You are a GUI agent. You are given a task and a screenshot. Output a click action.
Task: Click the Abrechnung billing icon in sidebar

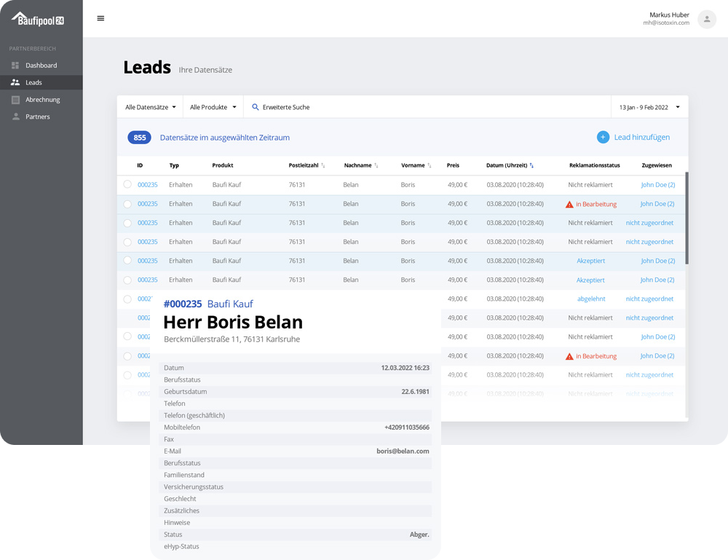15,100
